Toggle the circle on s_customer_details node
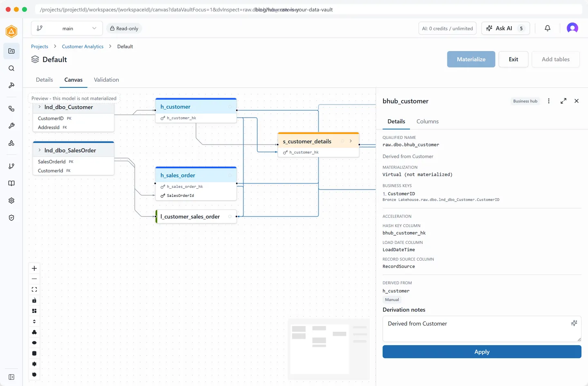 [x=343, y=141]
